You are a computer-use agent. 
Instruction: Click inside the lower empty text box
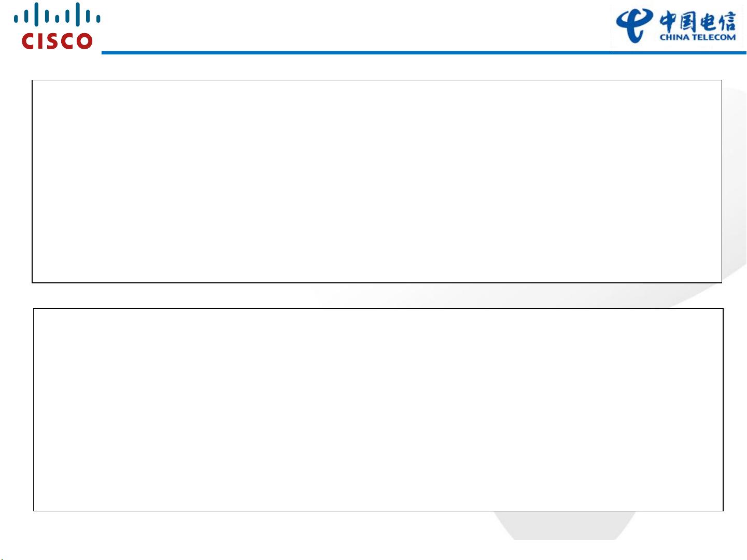[x=378, y=410]
